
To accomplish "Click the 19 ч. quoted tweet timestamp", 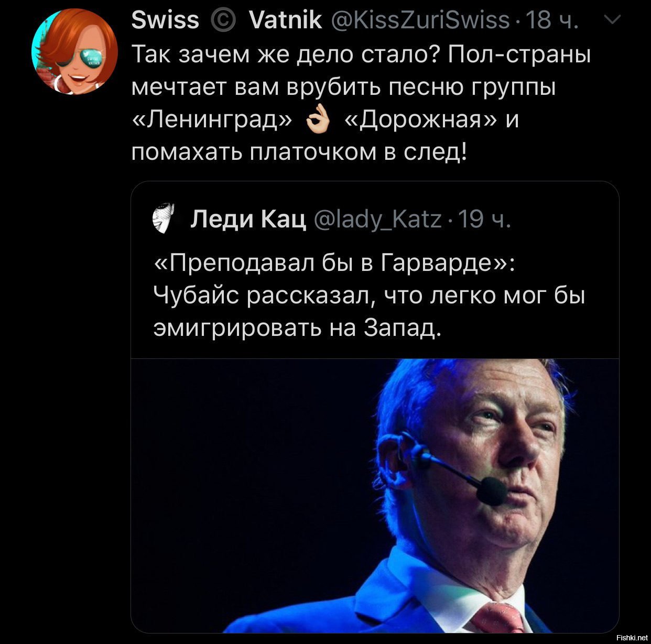I will pyautogui.click(x=483, y=220).
